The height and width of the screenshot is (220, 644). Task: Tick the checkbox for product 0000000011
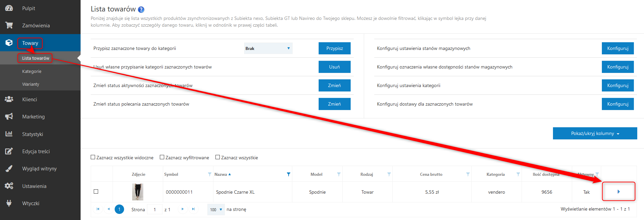pyautogui.click(x=96, y=192)
